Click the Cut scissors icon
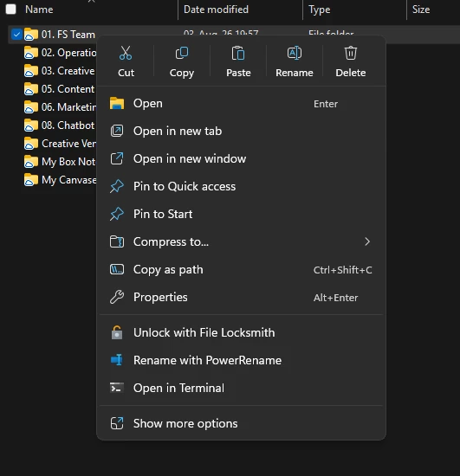Screen dimensions: 460x476 point(126,53)
